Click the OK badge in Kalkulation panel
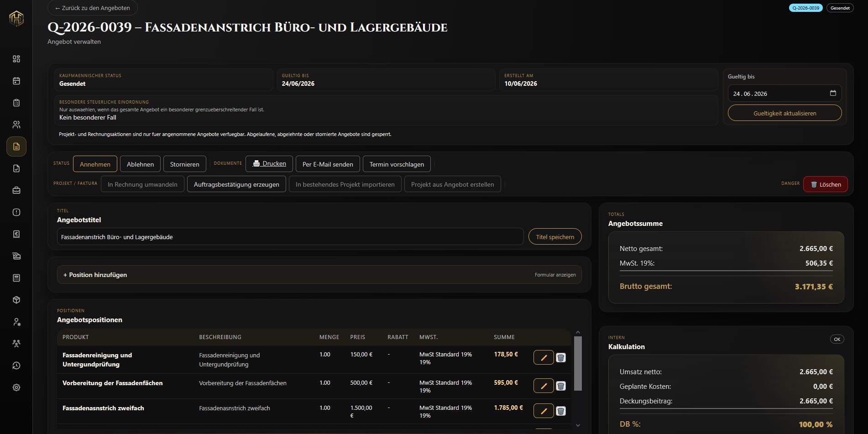This screenshot has width=868, height=434. pos(837,339)
